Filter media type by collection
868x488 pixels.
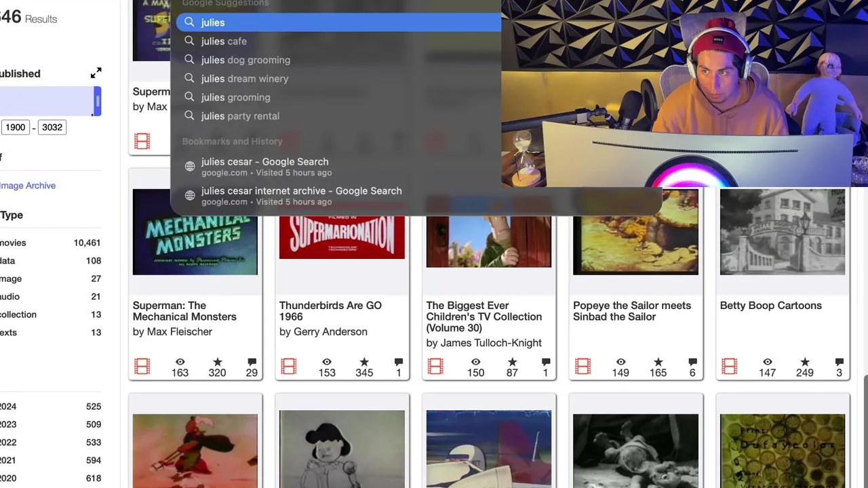coord(18,314)
